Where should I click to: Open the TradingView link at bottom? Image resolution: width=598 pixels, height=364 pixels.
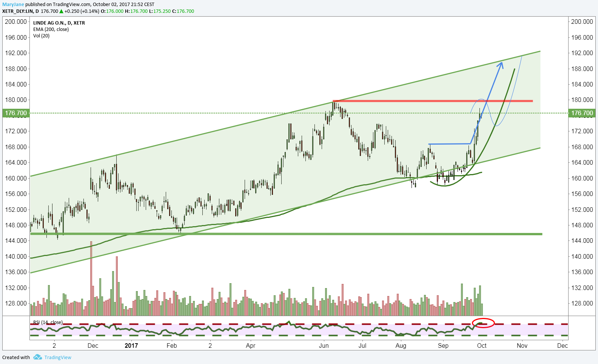(58, 358)
